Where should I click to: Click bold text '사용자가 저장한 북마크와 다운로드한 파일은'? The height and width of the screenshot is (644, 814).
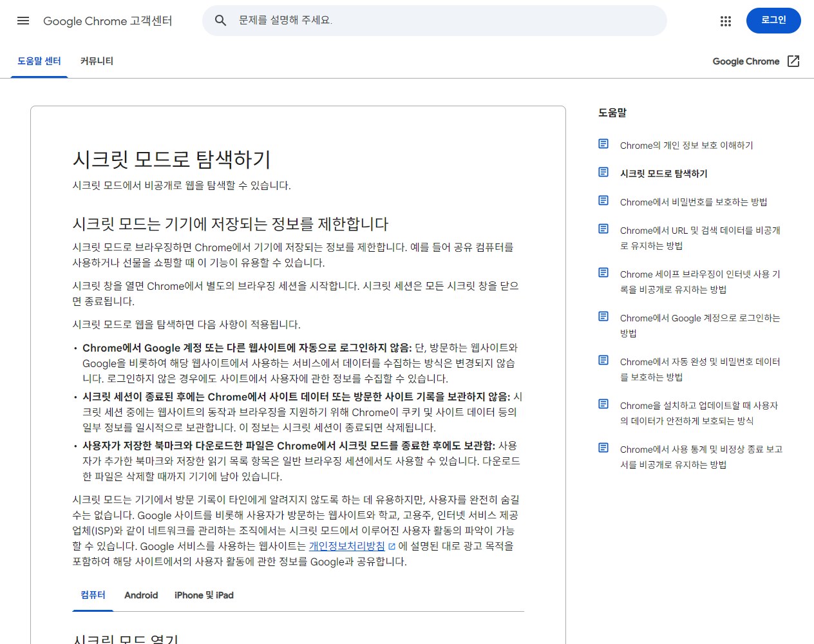289,446
